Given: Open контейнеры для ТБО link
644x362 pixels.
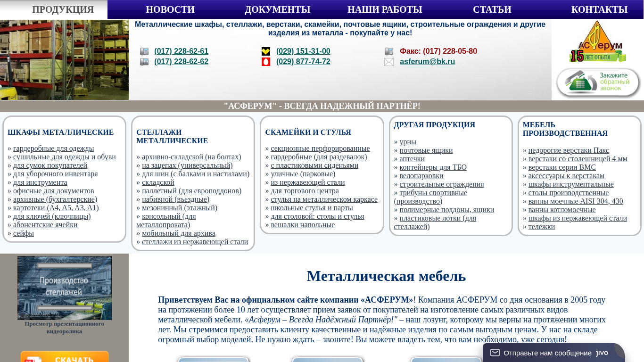Looking at the screenshot, I should click(433, 167).
